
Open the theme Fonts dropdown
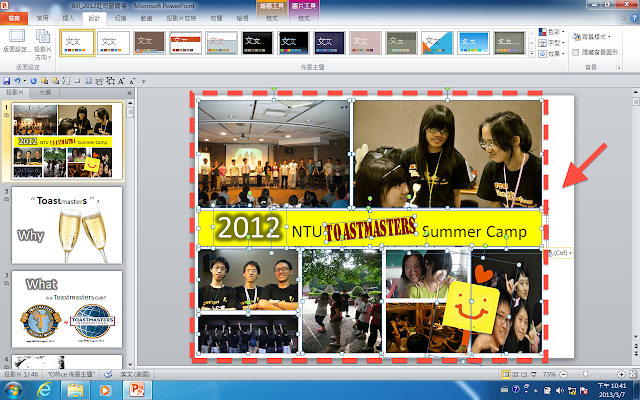click(551, 42)
